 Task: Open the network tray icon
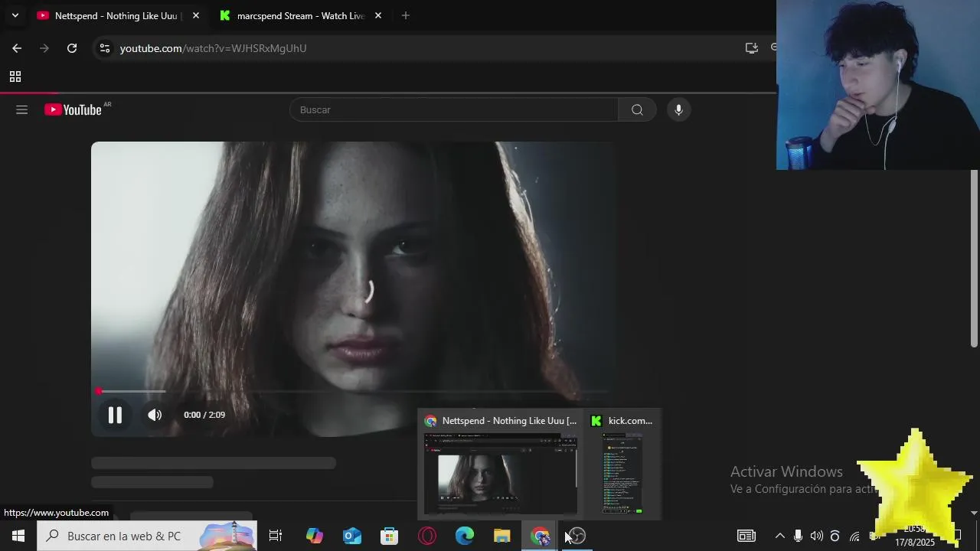point(854,536)
